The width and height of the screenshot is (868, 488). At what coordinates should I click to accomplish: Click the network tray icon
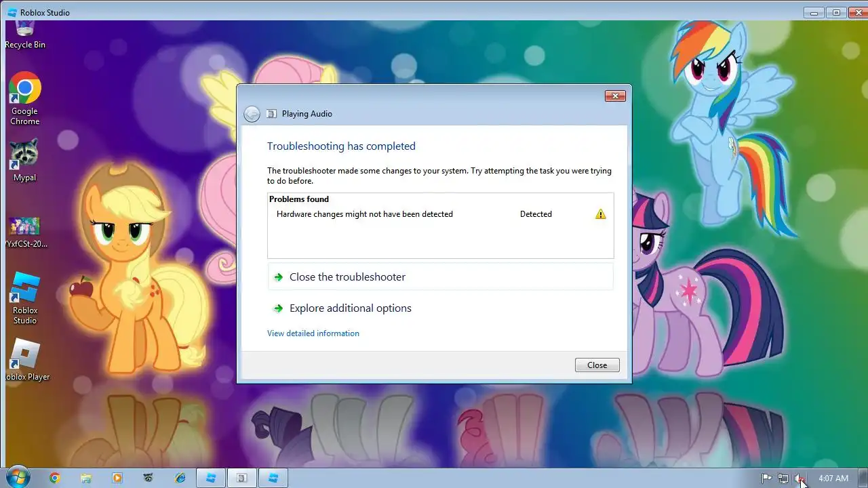coord(783,479)
